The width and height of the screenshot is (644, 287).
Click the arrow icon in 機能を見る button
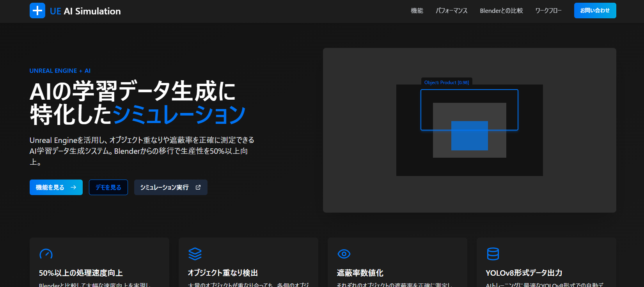(x=73, y=187)
